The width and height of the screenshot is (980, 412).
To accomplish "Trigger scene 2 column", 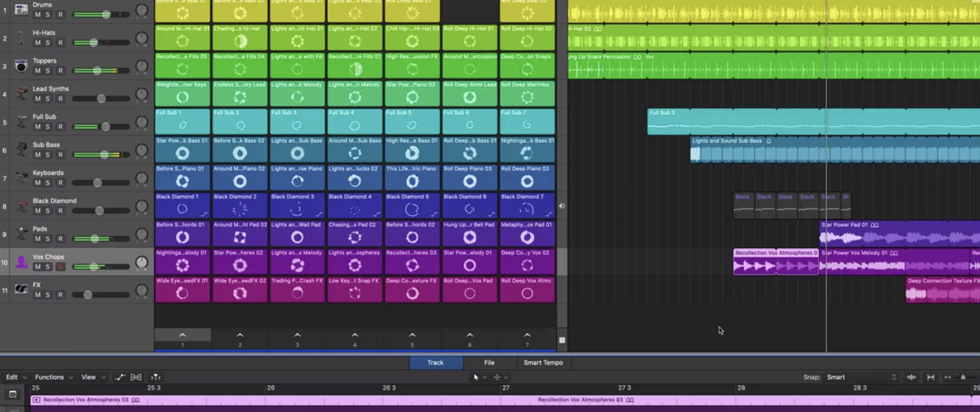I will (240, 339).
